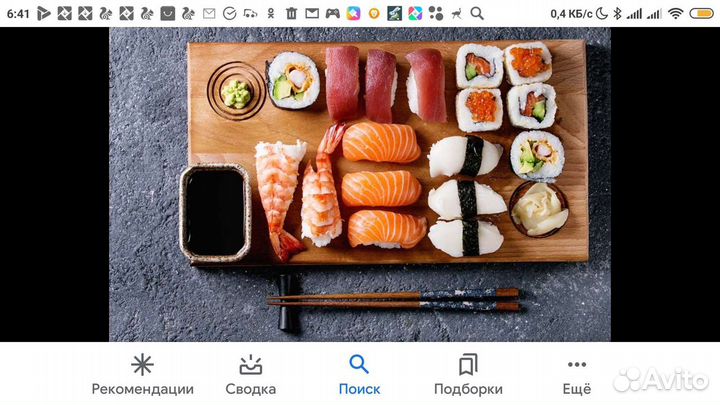Tap the trash can notification icon
This screenshot has width=720, height=405.
tap(292, 14)
